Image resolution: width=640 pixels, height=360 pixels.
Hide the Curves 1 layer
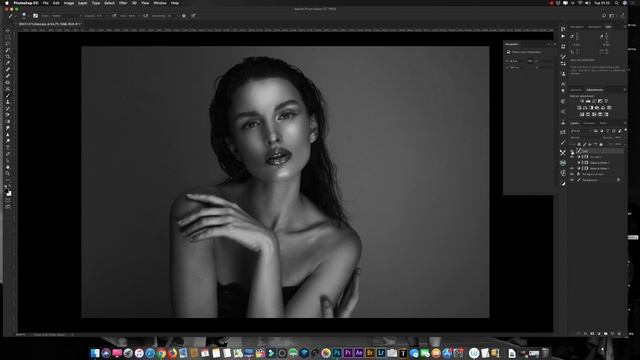pyautogui.click(x=572, y=157)
